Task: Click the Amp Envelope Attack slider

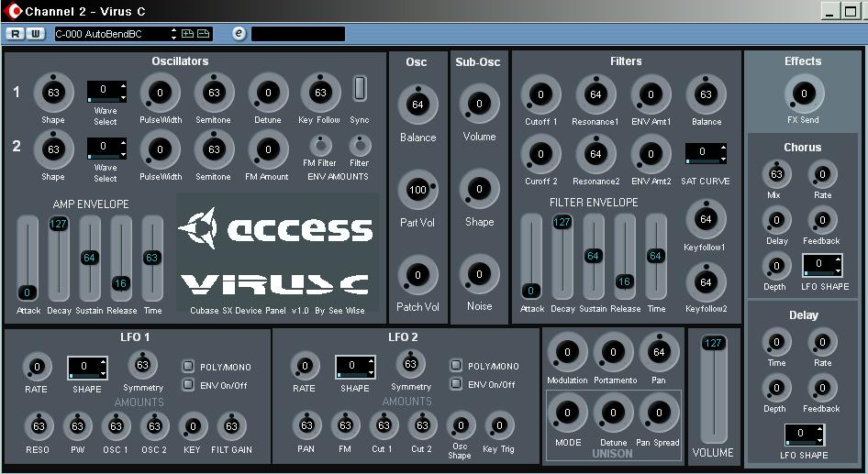Action: (x=28, y=259)
